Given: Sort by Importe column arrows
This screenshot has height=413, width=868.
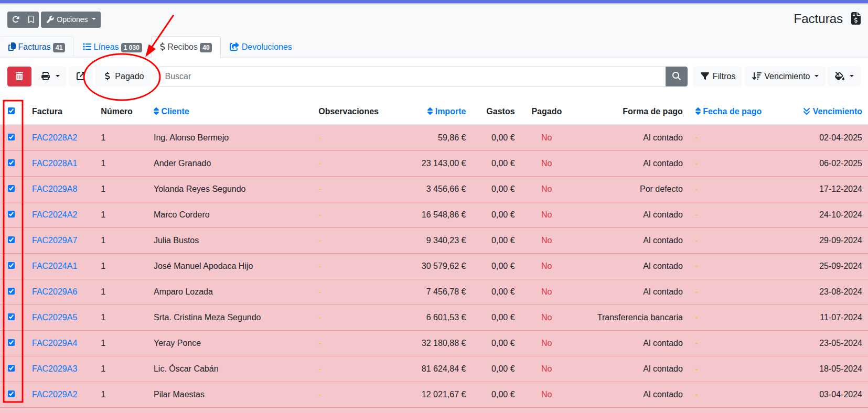Looking at the screenshot, I should point(430,111).
